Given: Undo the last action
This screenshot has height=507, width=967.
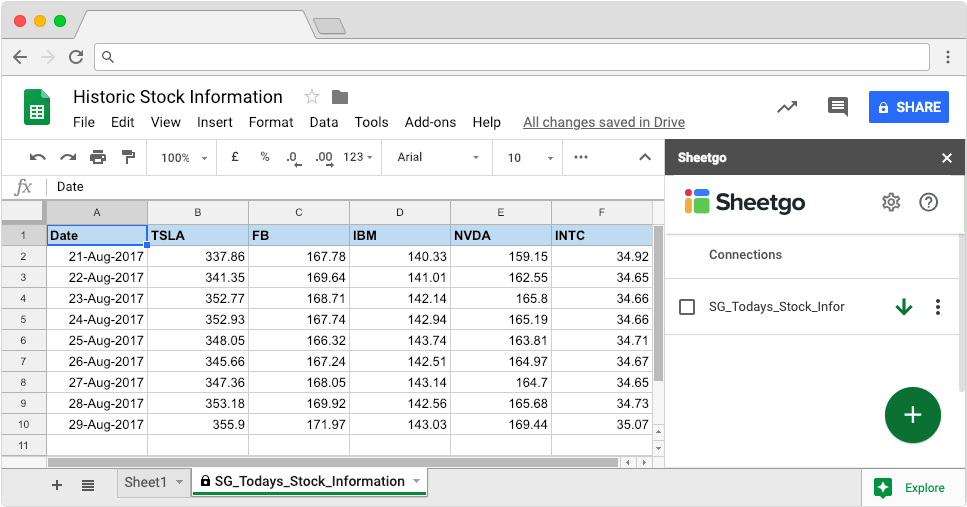Looking at the screenshot, I should coord(38,157).
